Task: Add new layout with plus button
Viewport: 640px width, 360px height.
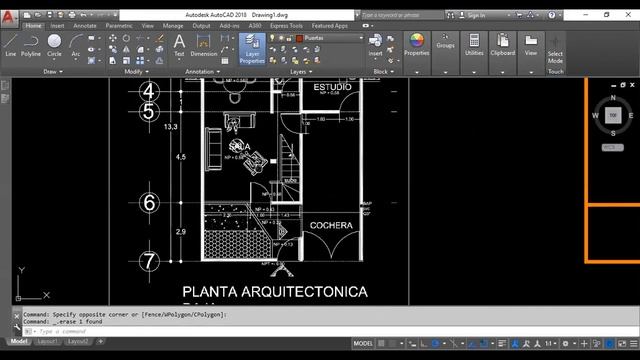Action: pos(100,341)
